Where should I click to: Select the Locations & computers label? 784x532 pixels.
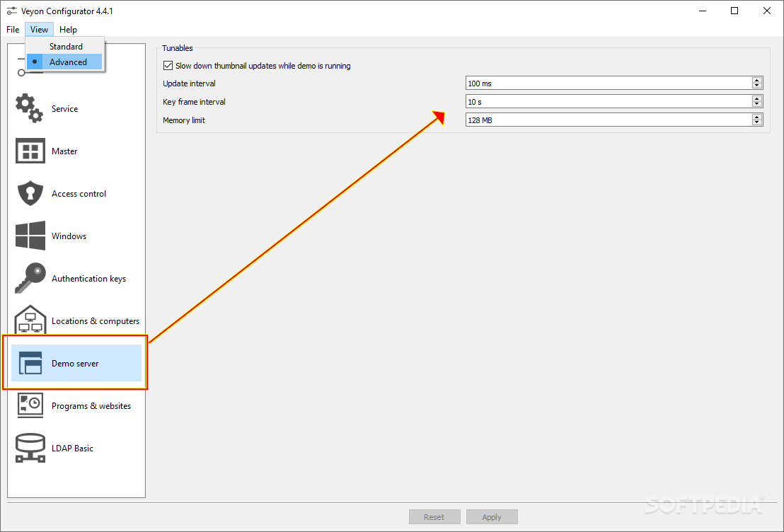pyautogui.click(x=96, y=321)
